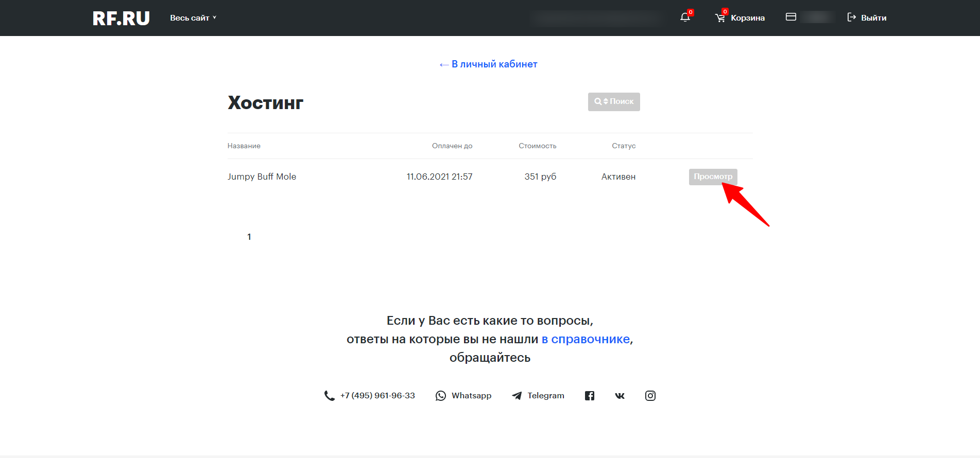Open the notifications bell
The height and width of the screenshot is (458, 980).
685,17
